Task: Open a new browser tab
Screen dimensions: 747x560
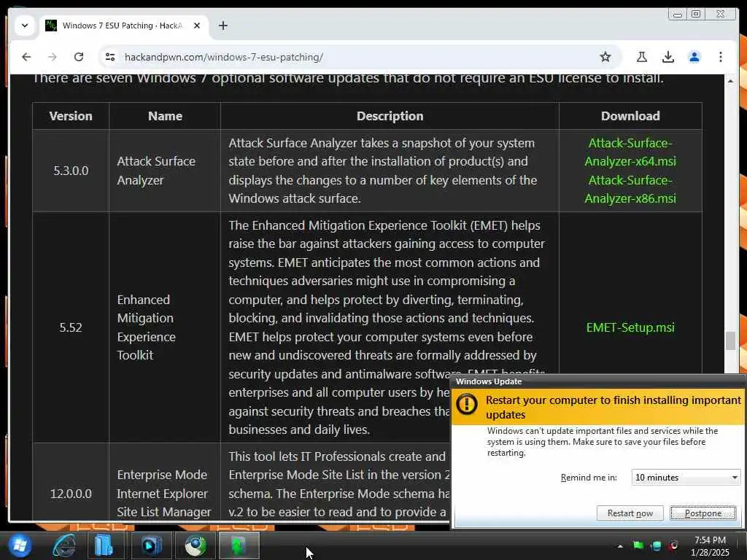Action: tap(223, 26)
